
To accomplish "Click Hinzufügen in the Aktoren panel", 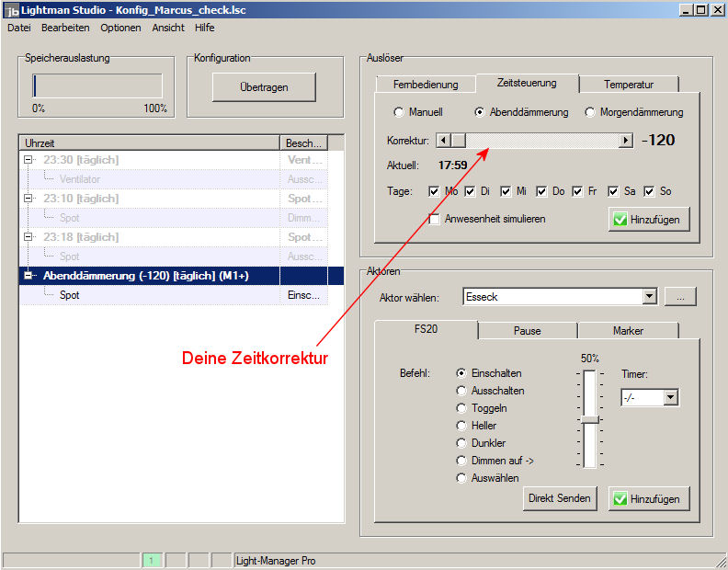I will [x=649, y=499].
